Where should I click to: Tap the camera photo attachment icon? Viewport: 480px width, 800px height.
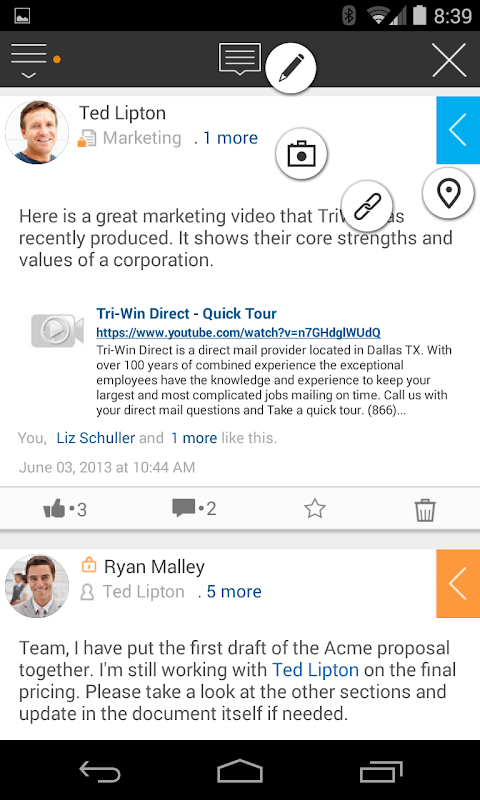301,154
